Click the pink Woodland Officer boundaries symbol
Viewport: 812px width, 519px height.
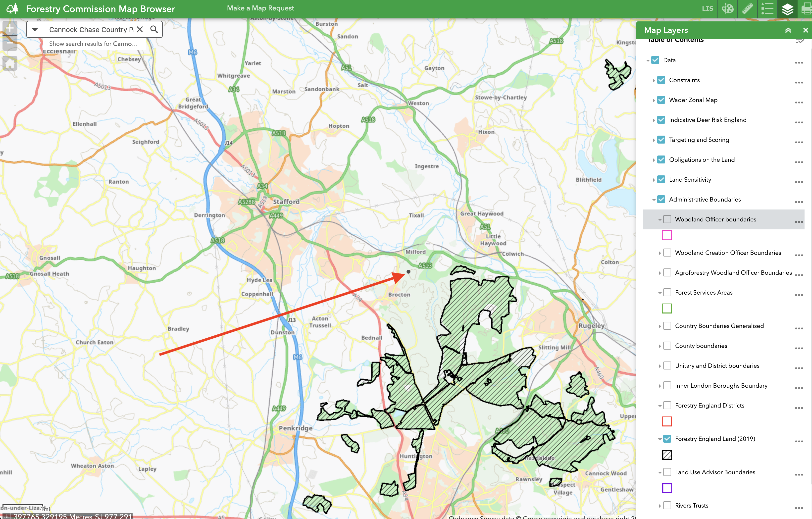[x=667, y=235]
